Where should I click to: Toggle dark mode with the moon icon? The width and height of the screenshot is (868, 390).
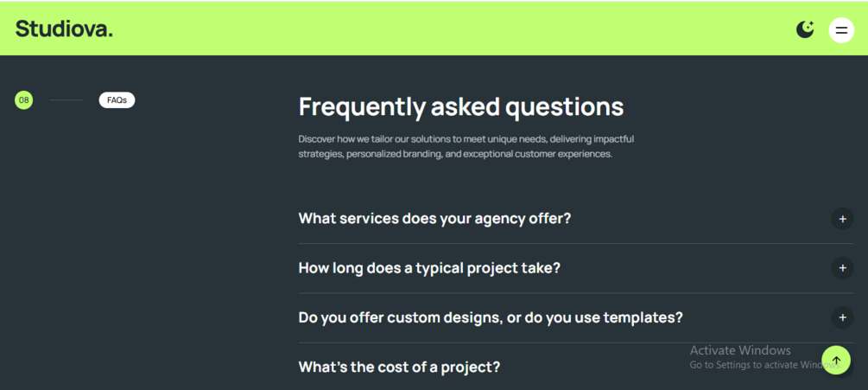click(x=805, y=29)
